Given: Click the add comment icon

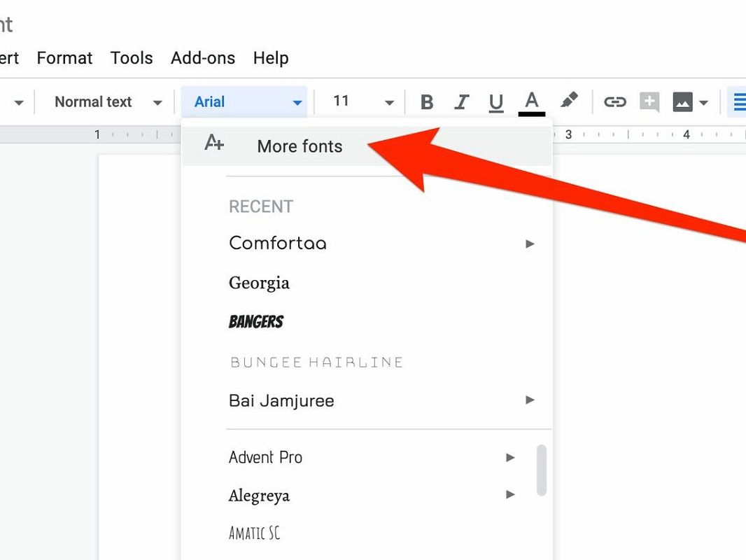Looking at the screenshot, I should 649,102.
